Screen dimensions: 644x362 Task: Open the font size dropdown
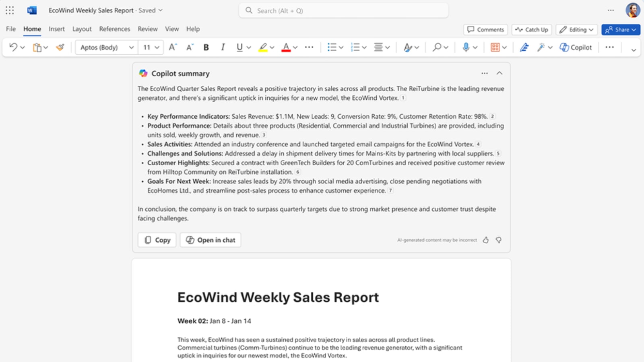(151, 47)
